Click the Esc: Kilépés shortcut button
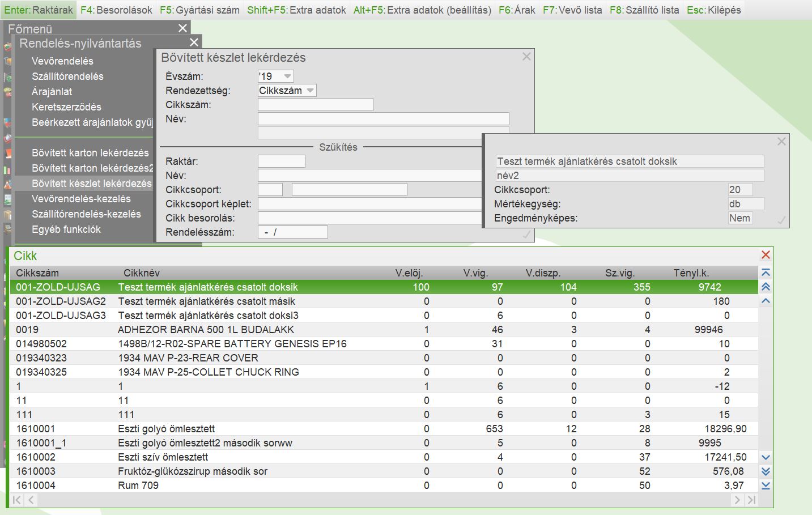The height and width of the screenshot is (515, 812). tap(713, 10)
